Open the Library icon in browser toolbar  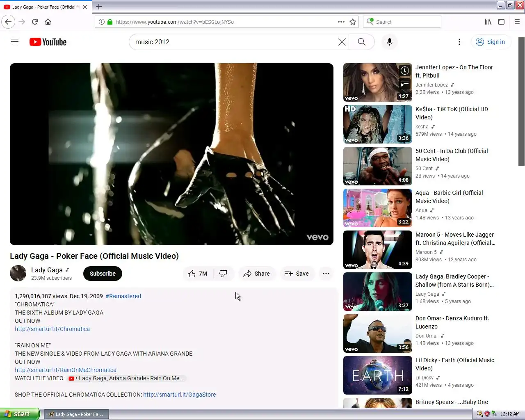click(488, 22)
